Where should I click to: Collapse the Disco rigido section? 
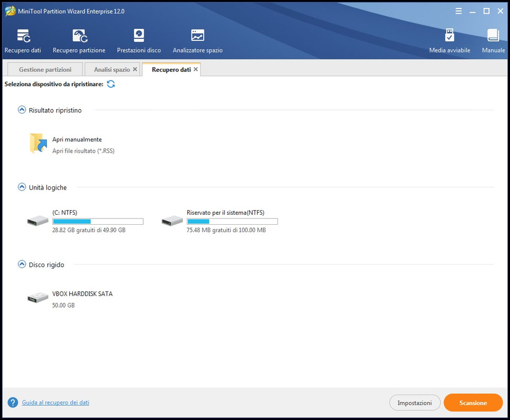(x=22, y=264)
